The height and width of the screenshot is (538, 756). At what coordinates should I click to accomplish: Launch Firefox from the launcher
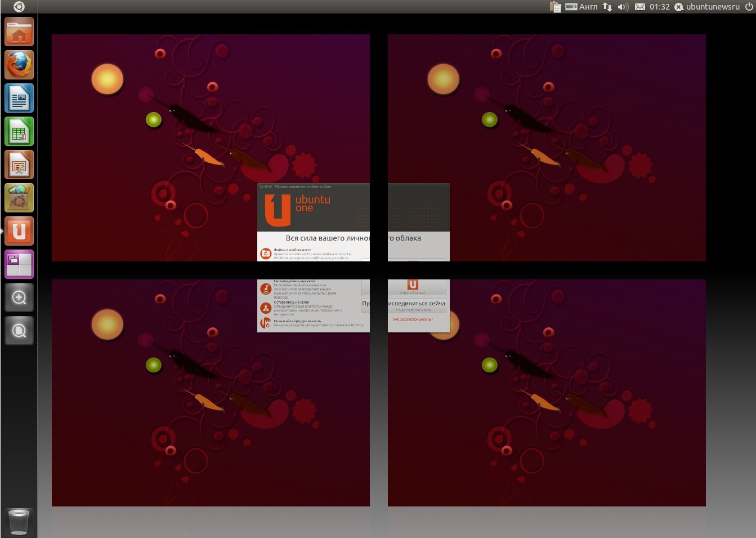(x=19, y=65)
